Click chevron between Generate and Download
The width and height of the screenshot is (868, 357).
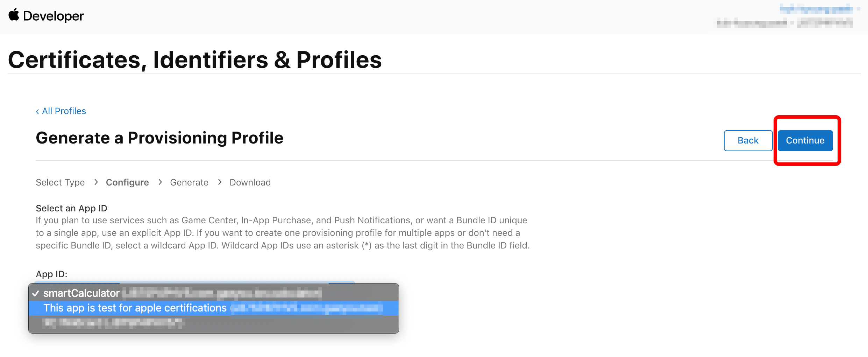click(219, 182)
